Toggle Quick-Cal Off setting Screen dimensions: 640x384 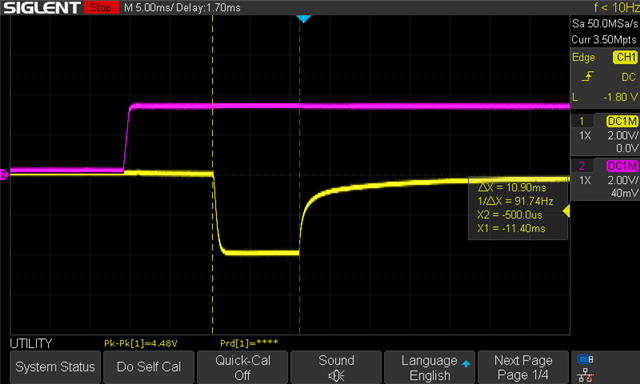click(242, 367)
